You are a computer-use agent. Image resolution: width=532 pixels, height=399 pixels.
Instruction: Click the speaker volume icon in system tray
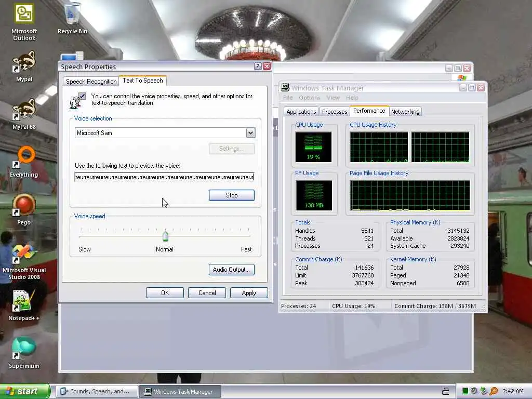(x=474, y=391)
